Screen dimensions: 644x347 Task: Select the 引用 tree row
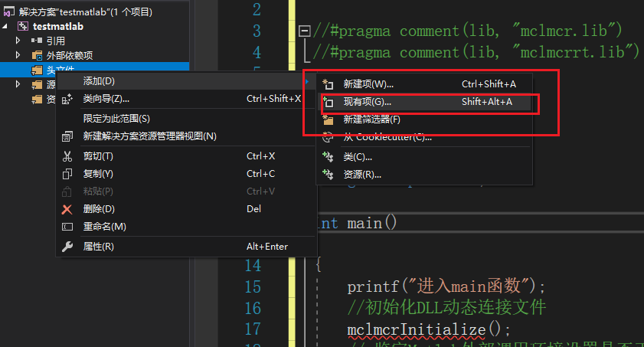click(x=94, y=41)
